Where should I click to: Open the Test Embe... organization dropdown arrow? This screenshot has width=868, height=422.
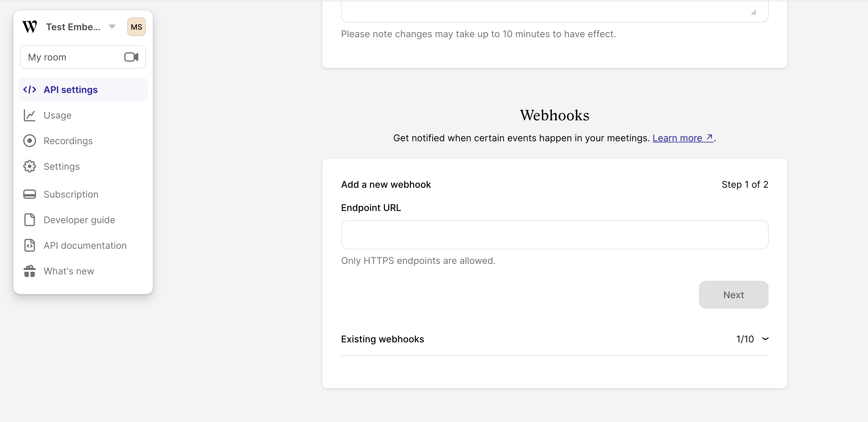(x=112, y=27)
